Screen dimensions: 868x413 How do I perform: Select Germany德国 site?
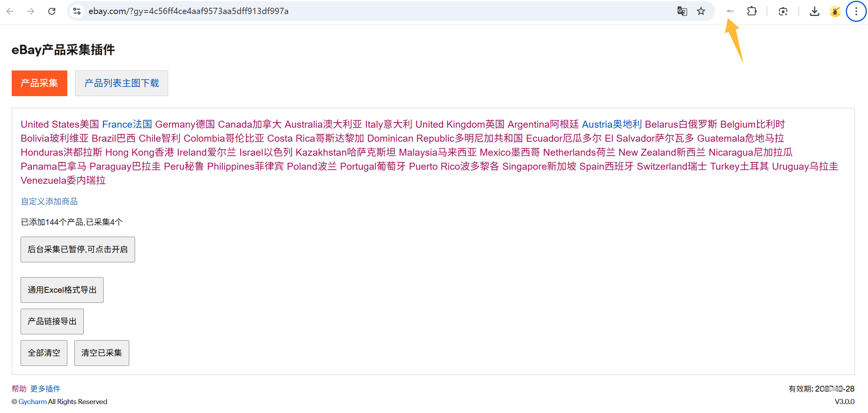(x=185, y=125)
